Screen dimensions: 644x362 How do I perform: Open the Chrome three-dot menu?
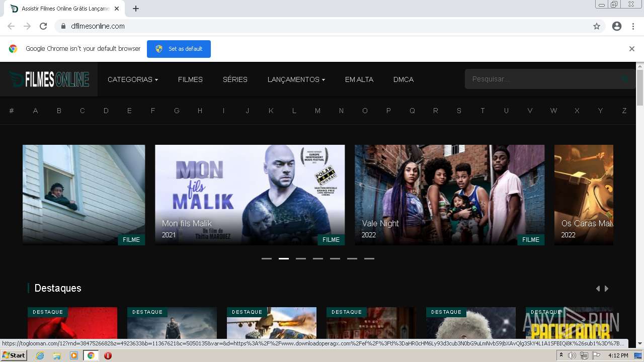[x=633, y=26]
